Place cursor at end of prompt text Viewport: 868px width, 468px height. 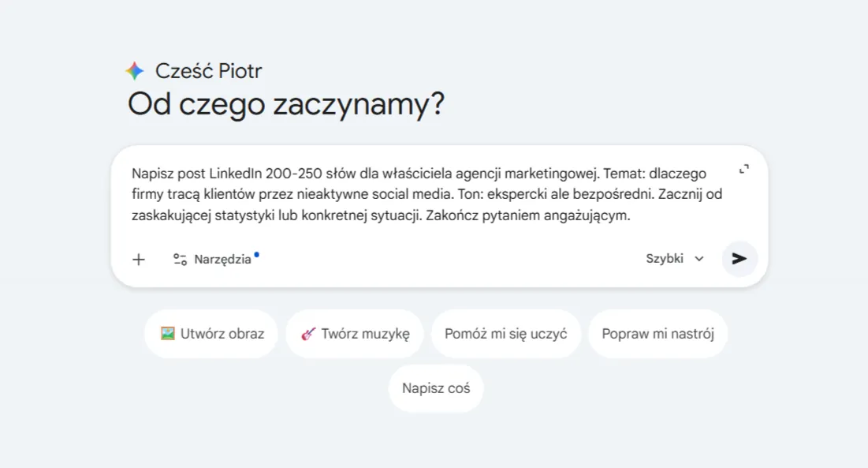631,216
